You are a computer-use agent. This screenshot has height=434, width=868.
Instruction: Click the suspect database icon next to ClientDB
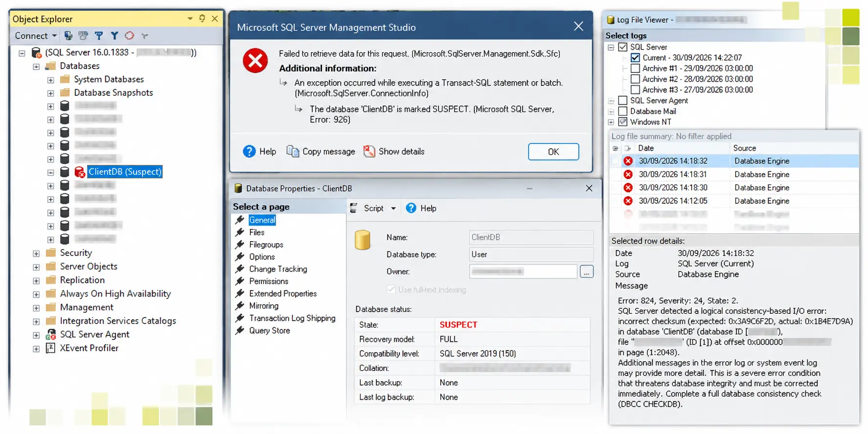point(80,172)
